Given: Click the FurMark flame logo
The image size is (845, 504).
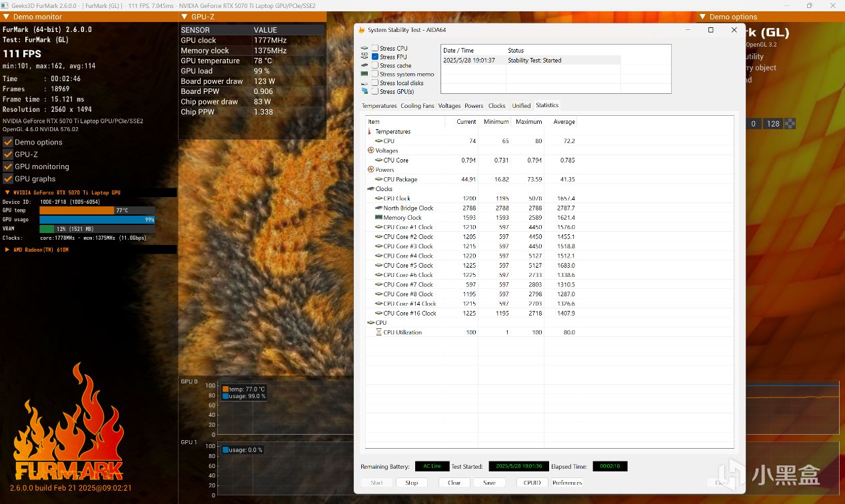Looking at the screenshot, I should [x=69, y=421].
